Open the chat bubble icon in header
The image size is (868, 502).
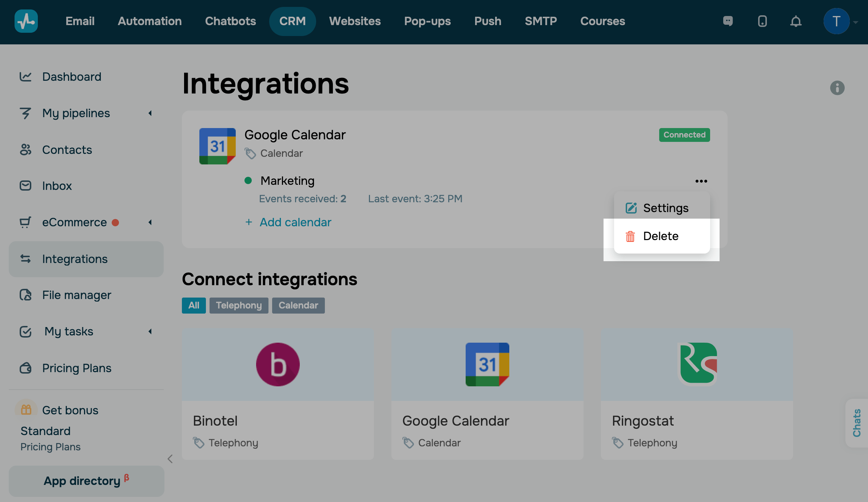[x=728, y=21]
